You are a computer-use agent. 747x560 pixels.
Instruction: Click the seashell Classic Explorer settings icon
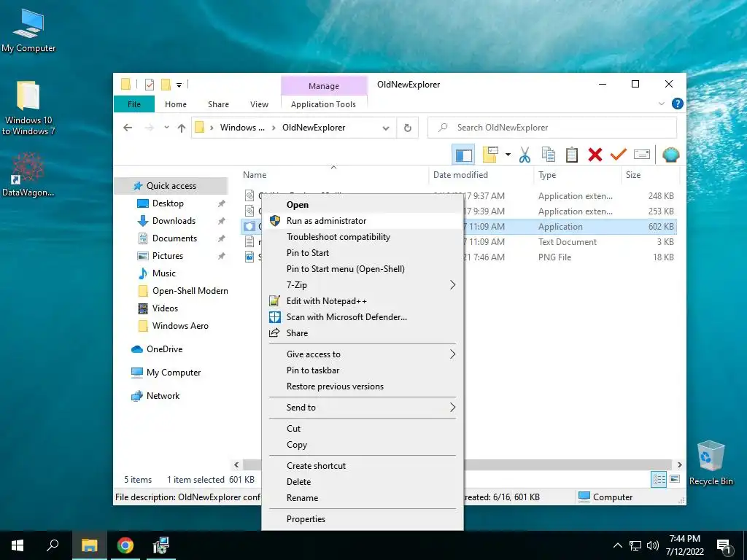point(671,155)
